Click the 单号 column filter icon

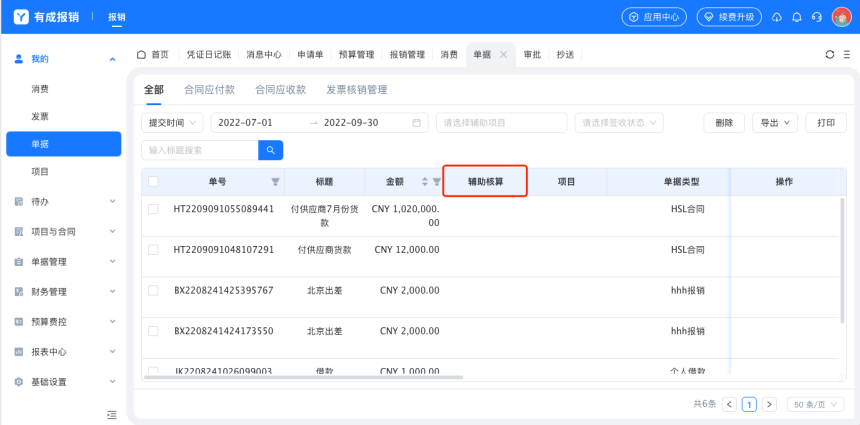(x=275, y=182)
